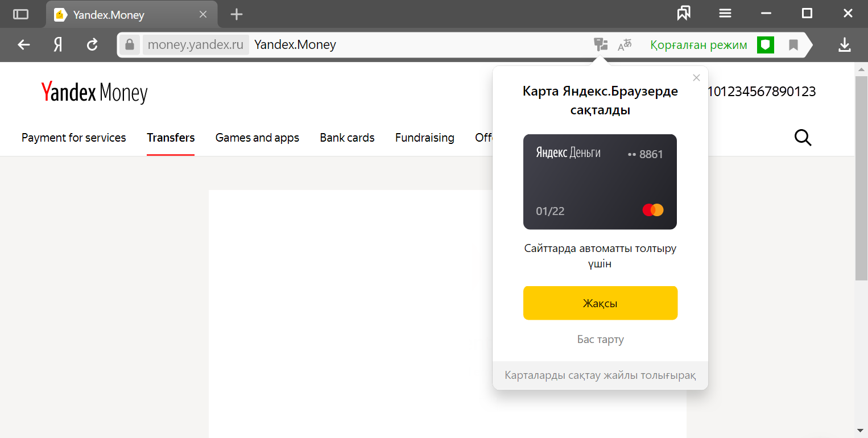Screen dimensions: 868x438
Task: Click the Қорғалған режим label
Action: [x=699, y=45]
